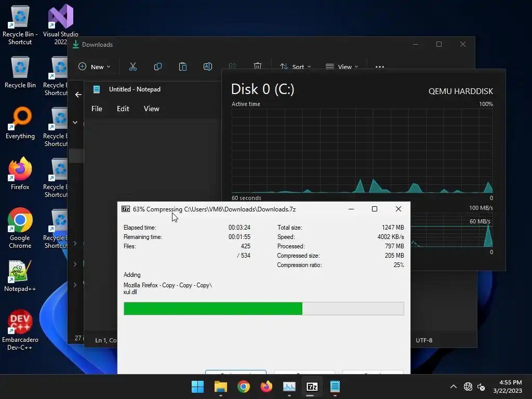Open Notepad View menu
Screen dimensions: 532x399
point(151,109)
